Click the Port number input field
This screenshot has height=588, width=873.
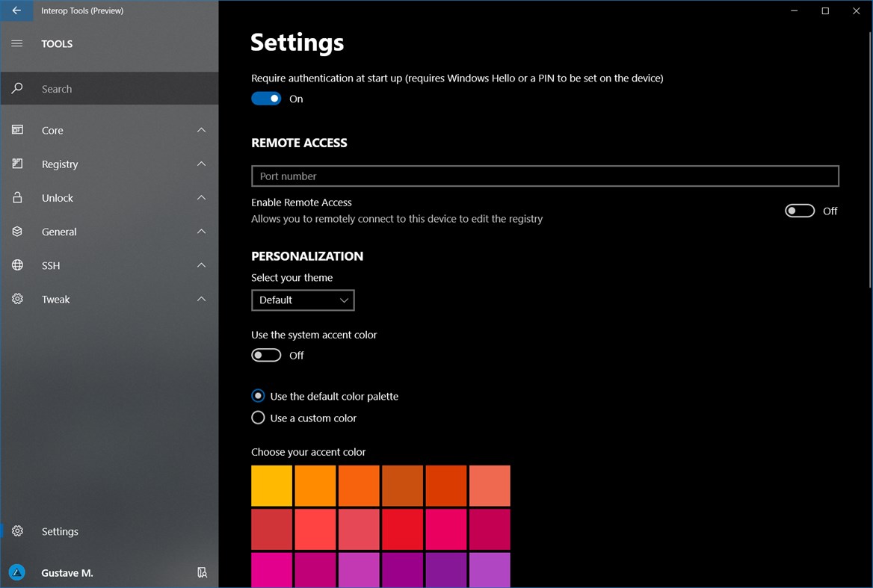(x=545, y=176)
